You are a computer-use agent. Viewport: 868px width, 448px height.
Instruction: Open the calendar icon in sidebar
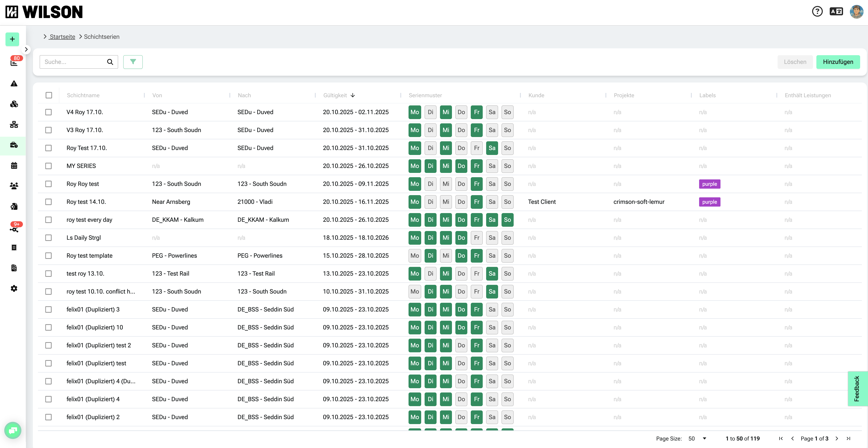point(14,165)
